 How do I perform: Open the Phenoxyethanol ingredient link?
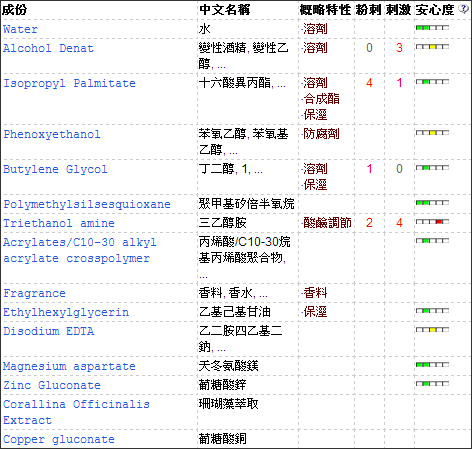tap(52, 134)
